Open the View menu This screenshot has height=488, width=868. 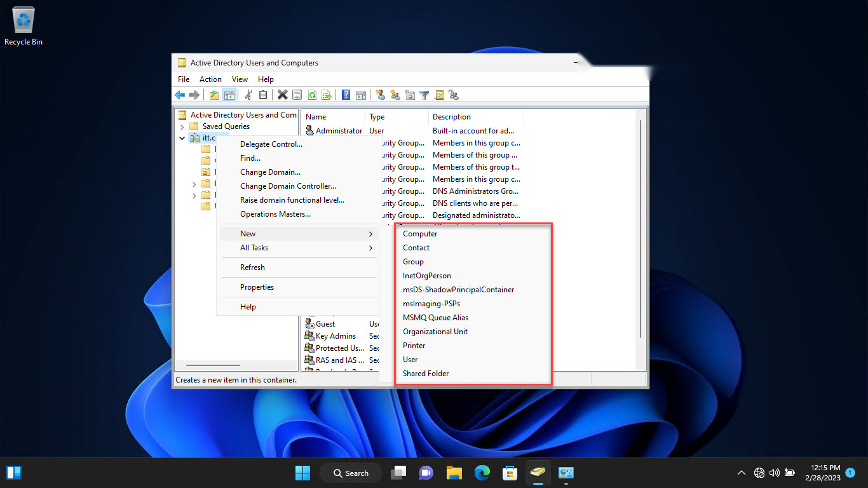click(240, 79)
